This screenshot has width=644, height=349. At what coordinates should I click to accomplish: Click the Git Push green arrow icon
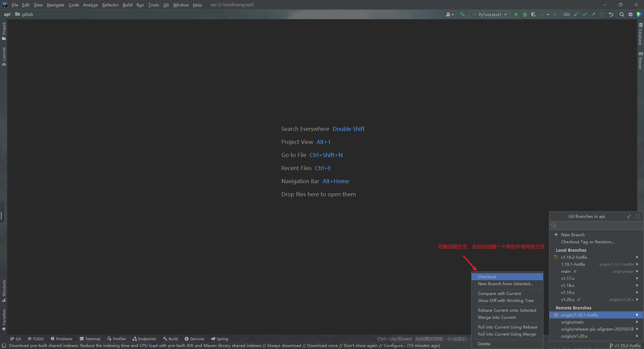(593, 14)
